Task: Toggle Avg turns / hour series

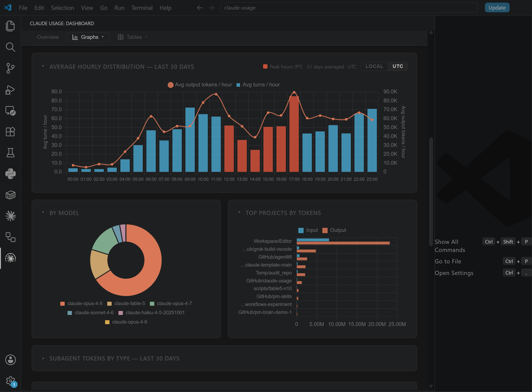Action: pos(258,85)
